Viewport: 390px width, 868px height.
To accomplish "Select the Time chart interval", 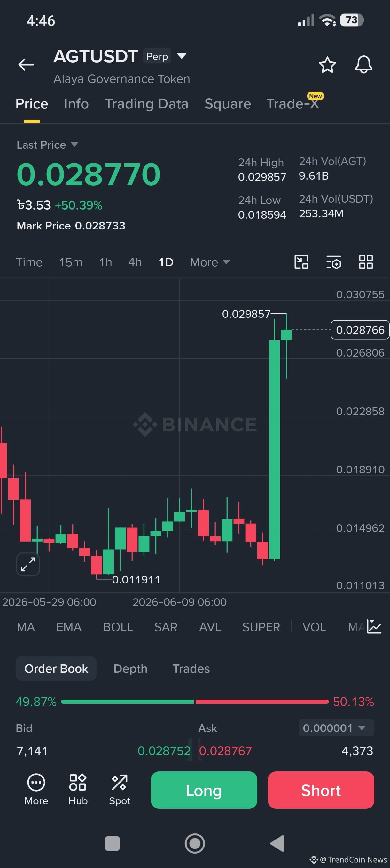I will (x=29, y=262).
